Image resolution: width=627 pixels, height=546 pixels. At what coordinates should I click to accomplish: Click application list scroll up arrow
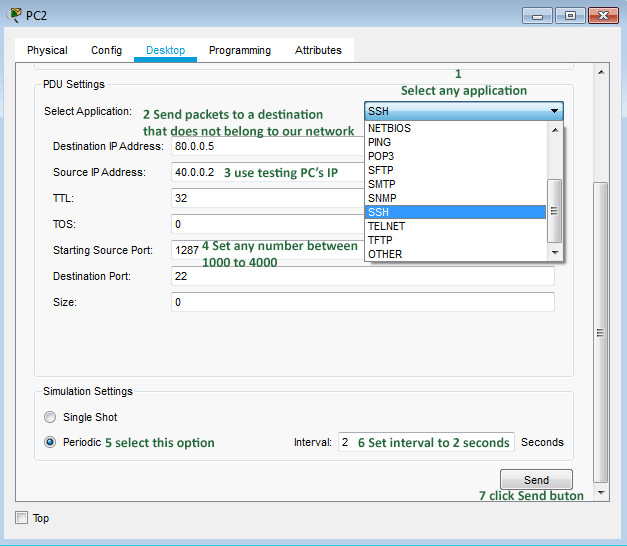coord(555,130)
